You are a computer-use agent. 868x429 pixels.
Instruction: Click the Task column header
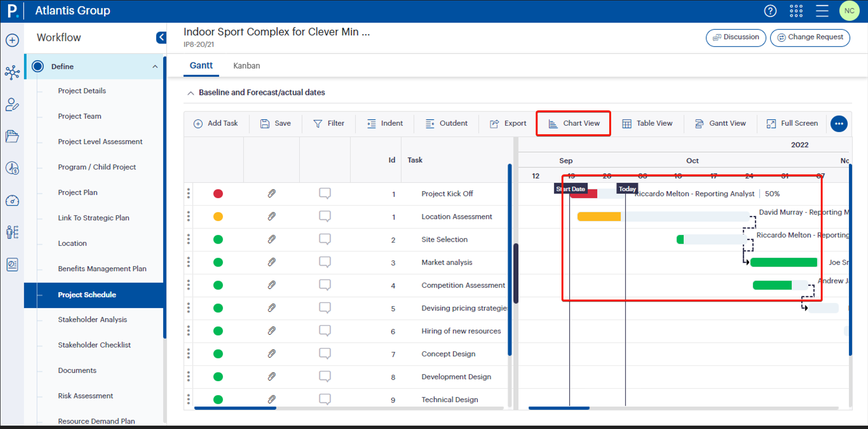415,160
